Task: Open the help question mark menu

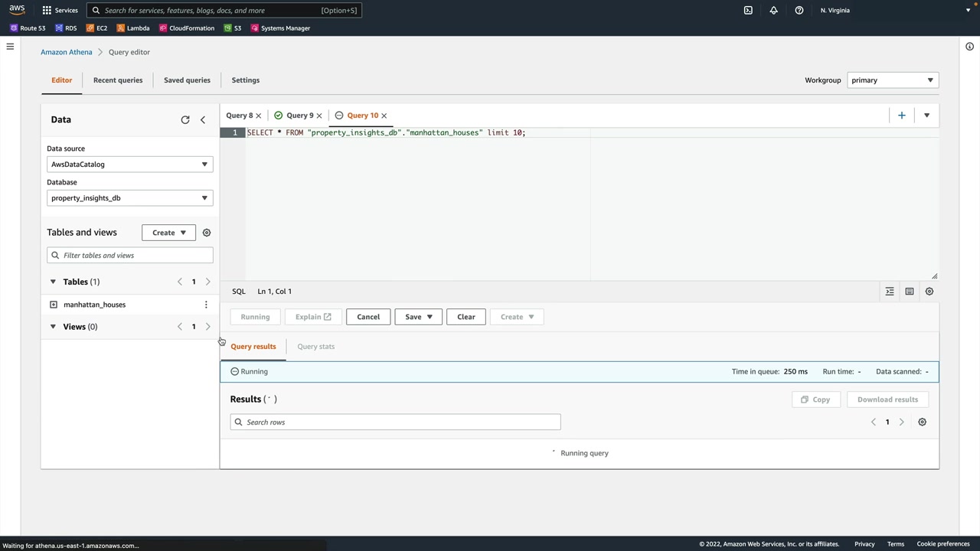Action: click(799, 10)
